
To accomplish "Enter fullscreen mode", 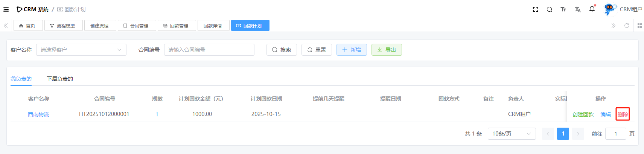I will [535, 9].
